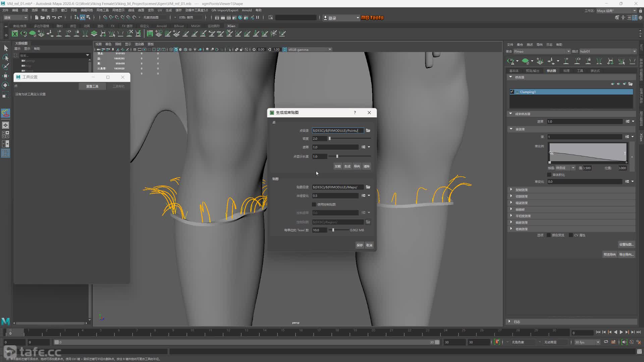Viewport: 644px width, 362px height.
Task: Switch to the 表达式 tab in XGen panel
Action: point(595,71)
